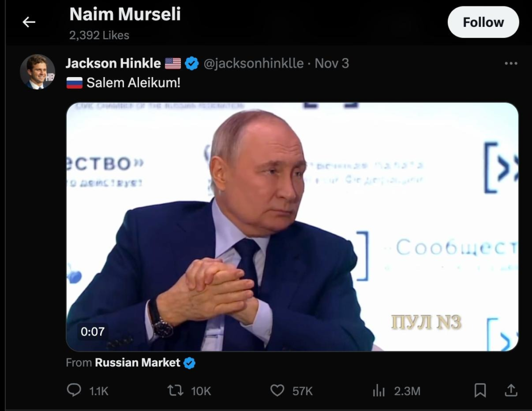Image resolution: width=532 pixels, height=411 pixels.
Task: Click the Russian Market verified badge
Action: 189,363
